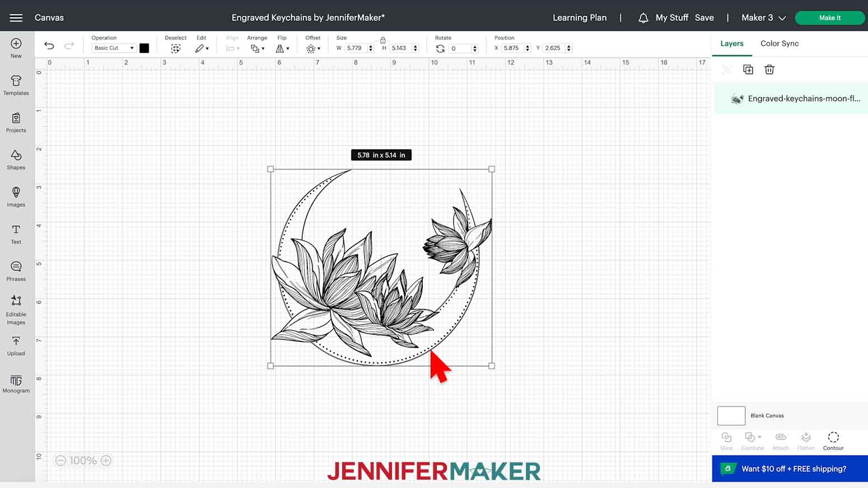868x488 pixels.
Task: Open the Projects panel
Action: click(x=16, y=123)
